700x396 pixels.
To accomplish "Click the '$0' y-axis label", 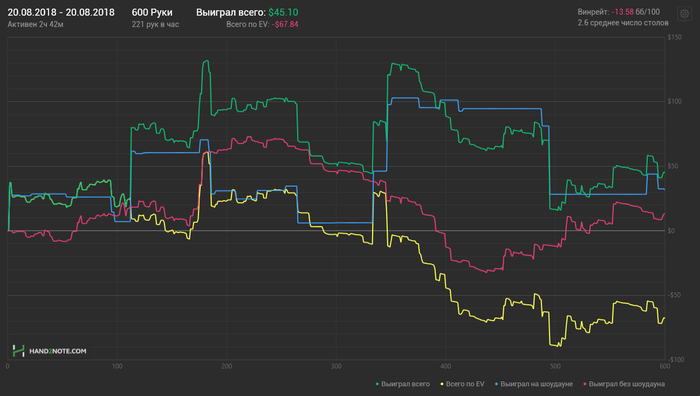I will click(671, 231).
